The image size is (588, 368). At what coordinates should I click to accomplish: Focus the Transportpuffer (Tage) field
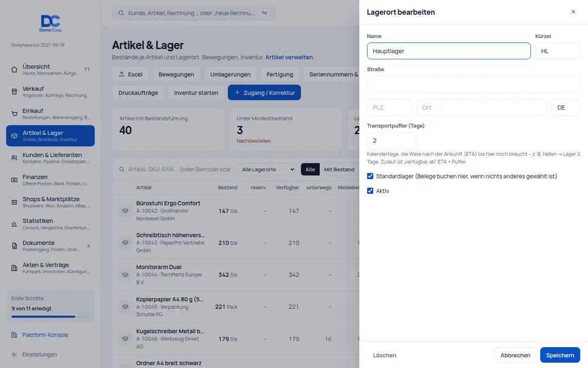point(391,141)
